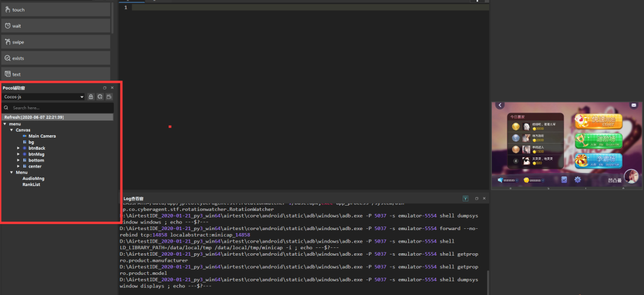
Task: Select the bg node
Action: pos(31,142)
